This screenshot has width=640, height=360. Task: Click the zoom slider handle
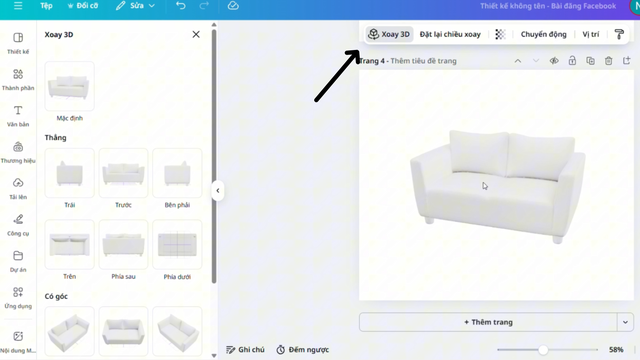pos(543,350)
